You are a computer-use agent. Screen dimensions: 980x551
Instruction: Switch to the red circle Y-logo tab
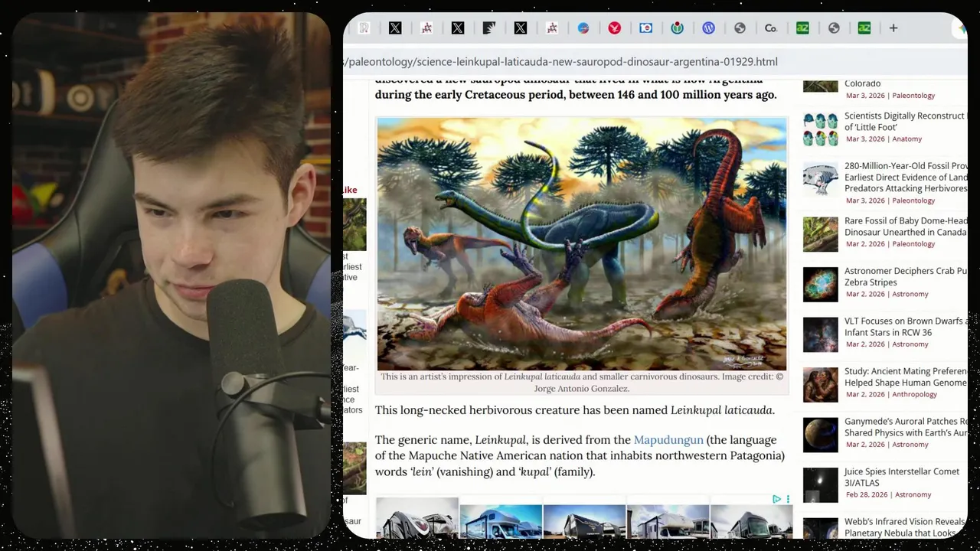614,28
